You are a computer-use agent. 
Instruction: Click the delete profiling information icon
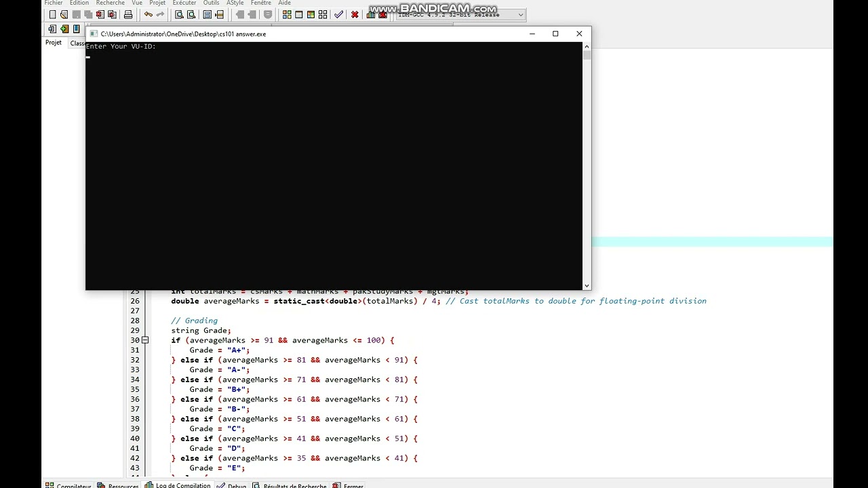383,14
